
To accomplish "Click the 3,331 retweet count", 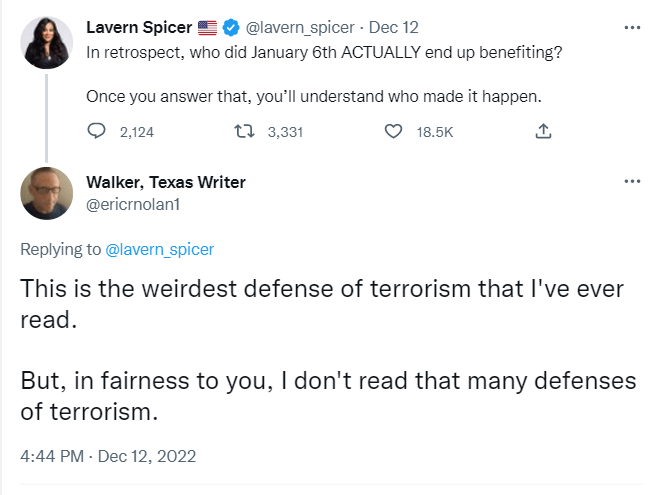I will coord(285,131).
